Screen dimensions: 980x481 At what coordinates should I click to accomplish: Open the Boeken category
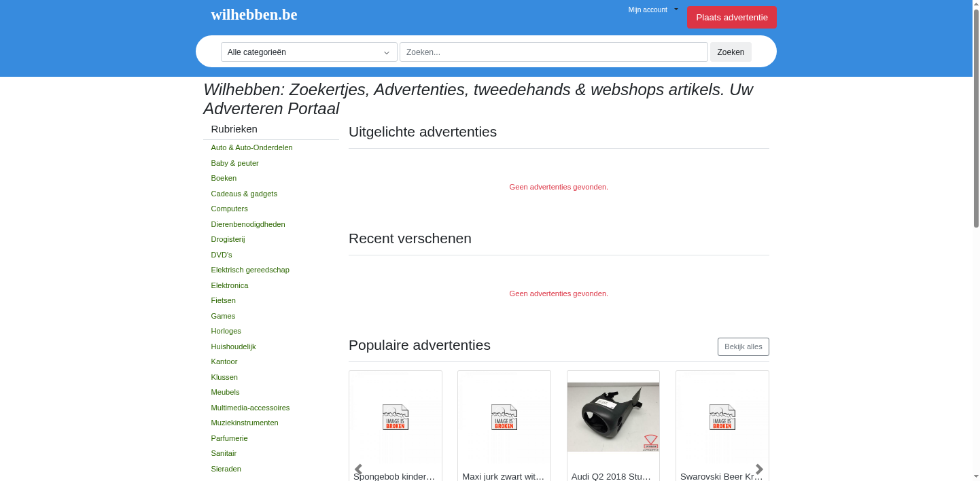224,178
